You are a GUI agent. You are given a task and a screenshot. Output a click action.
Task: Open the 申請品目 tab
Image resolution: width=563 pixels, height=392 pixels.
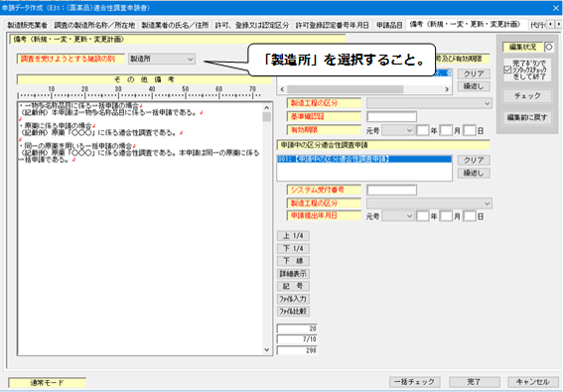coord(389,25)
